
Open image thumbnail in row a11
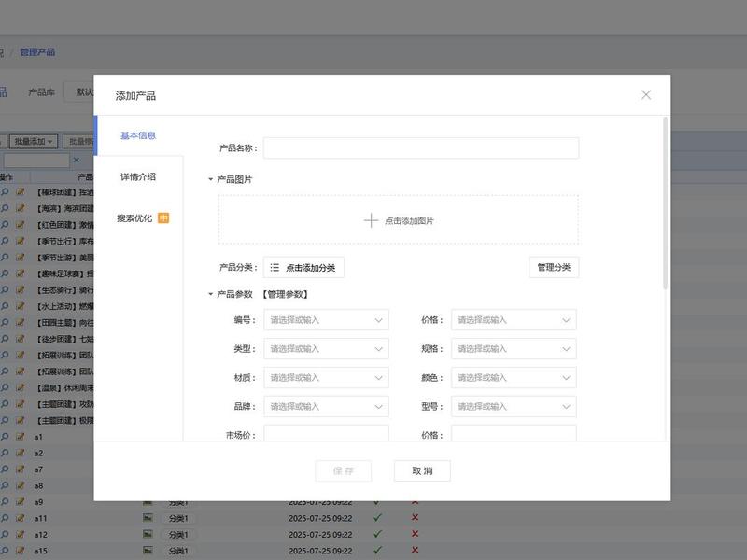coord(148,518)
